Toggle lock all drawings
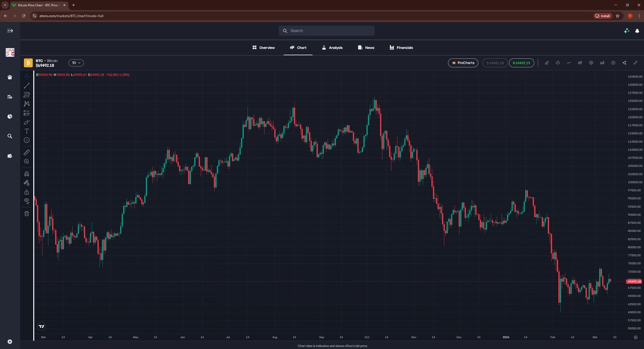Image resolution: width=644 pixels, height=349 pixels. pyautogui.click(x=27, y=192)
